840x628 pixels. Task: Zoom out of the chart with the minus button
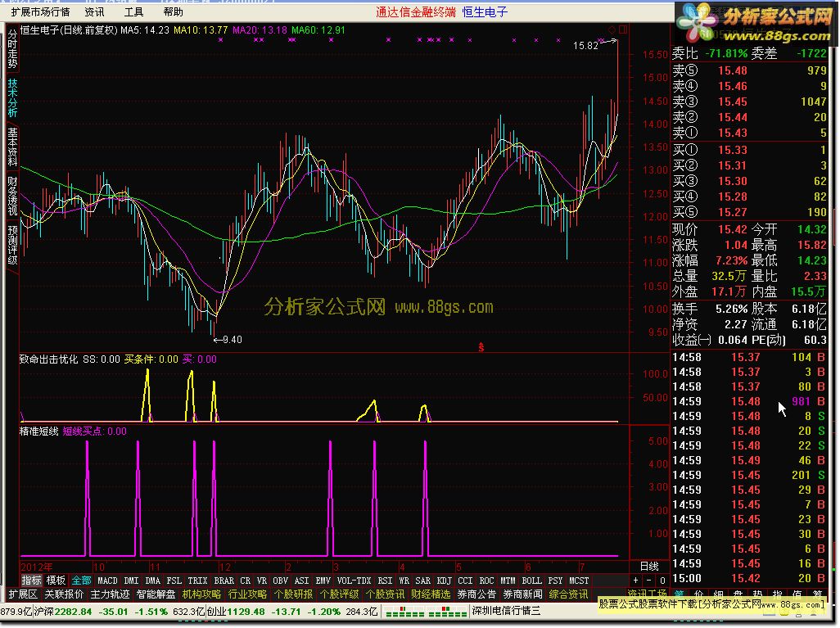[x=648, y=581]
